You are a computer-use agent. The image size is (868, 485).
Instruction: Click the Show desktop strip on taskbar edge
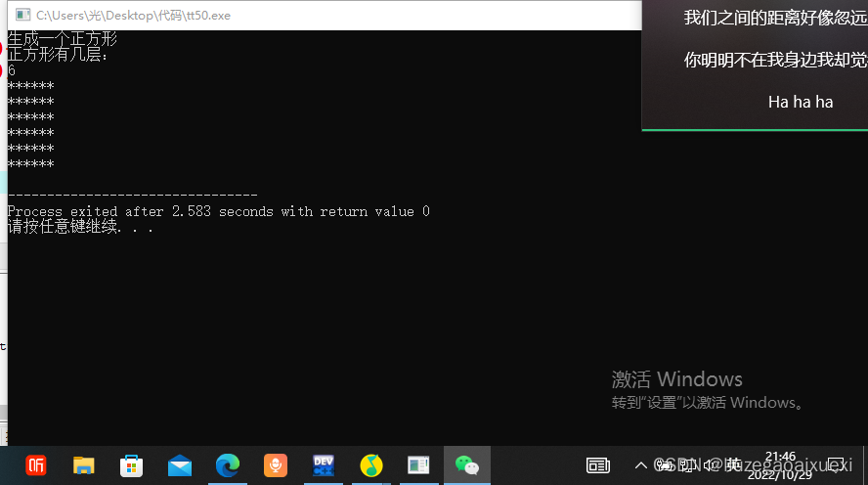pyautogui.click(x=865, y=465)
